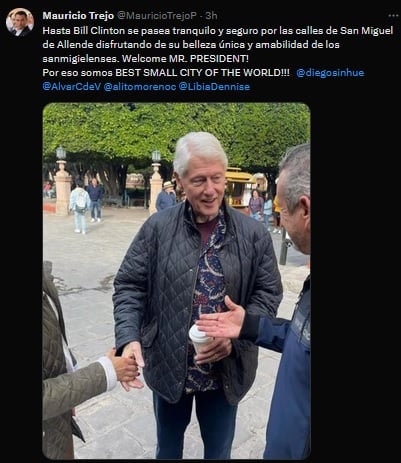Screen dimensions: 401x463
Task: Click the 'Welcome MR. PRESIDENT!' text
Action: (x=185, y=59)
